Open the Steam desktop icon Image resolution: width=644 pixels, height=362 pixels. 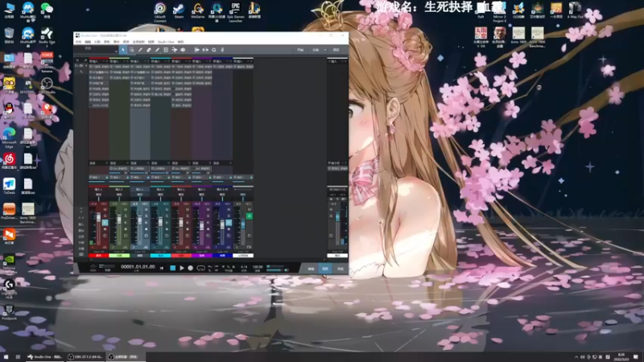tap(179, 10)
